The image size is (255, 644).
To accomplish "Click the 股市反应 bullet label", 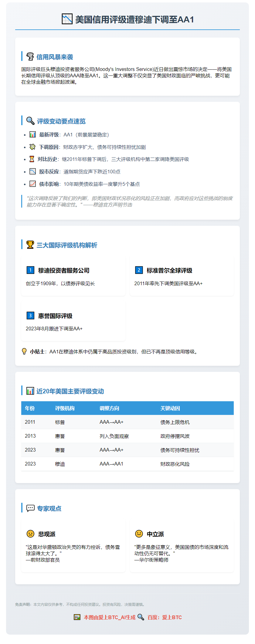I will pyautogui.click(x=49, y=172).
